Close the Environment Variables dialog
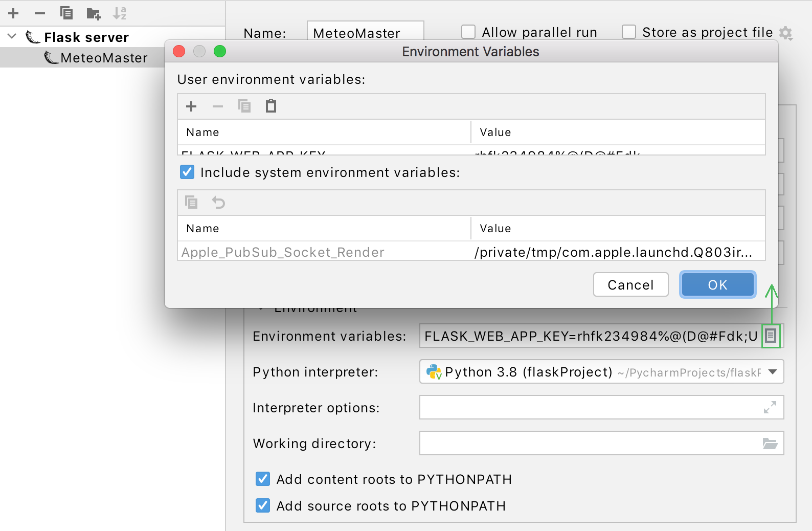Viewport: 812px width, 531px height. (x=179, y=51)
